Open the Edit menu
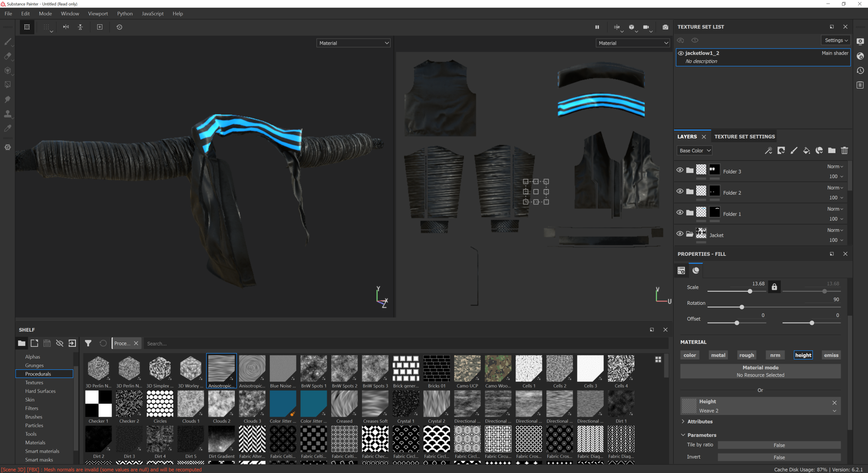Image resolution: width=868 pixels, height=473 pixels. [x=26, y=13]
